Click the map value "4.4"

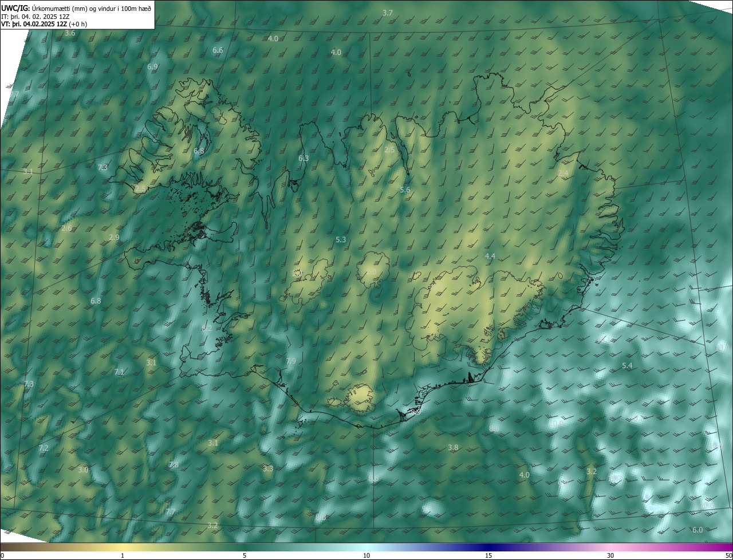tap(490, 257)
